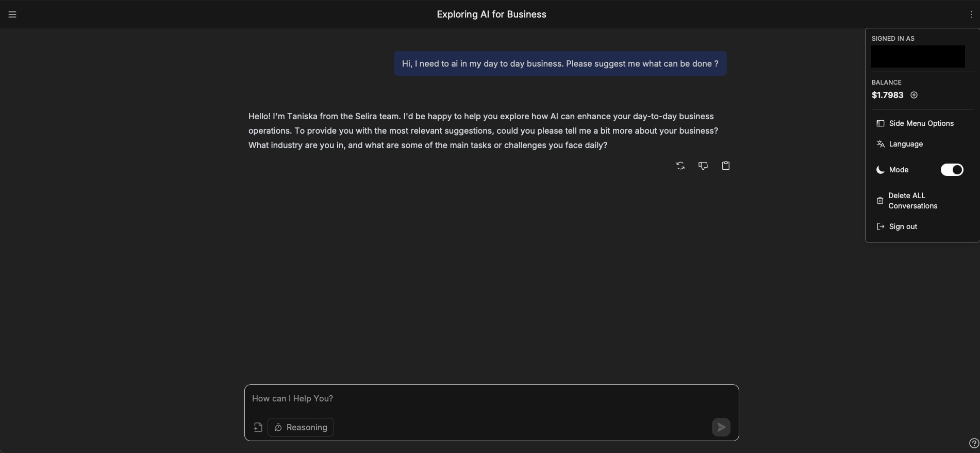Screen dimensions: 980x453
Task: Select the user's blue message bubble
Action: [560, 63]
